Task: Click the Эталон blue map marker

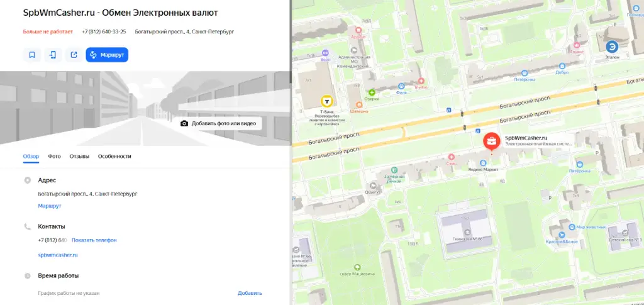Action: [x=612, y=47]
